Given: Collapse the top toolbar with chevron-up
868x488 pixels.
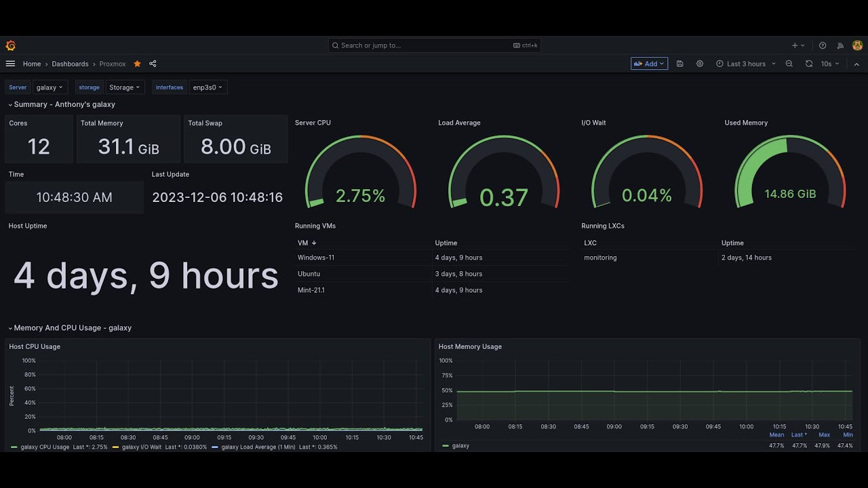Looking at the screenshot, I should coord(856,64).
